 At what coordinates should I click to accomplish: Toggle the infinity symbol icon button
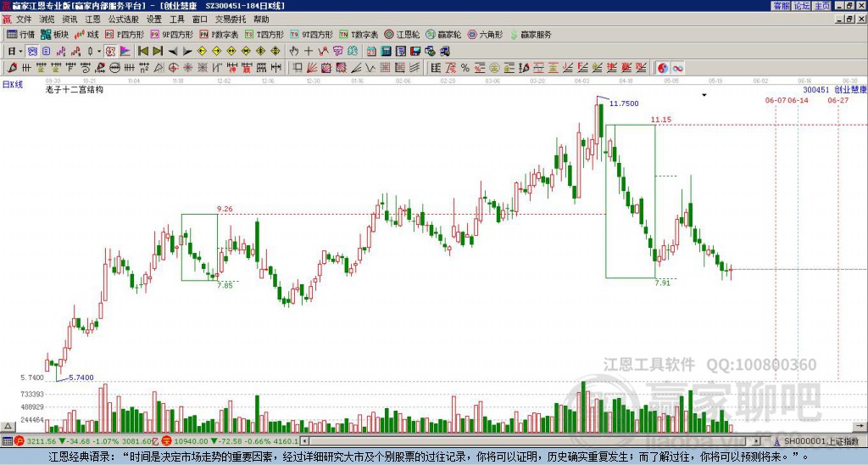tap(677, 68)
